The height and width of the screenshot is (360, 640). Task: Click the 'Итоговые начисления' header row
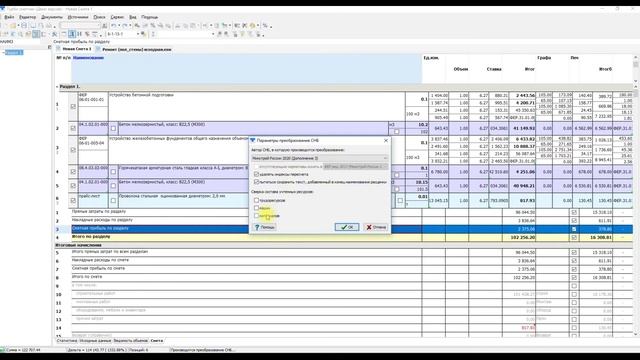tap(344, 245)
